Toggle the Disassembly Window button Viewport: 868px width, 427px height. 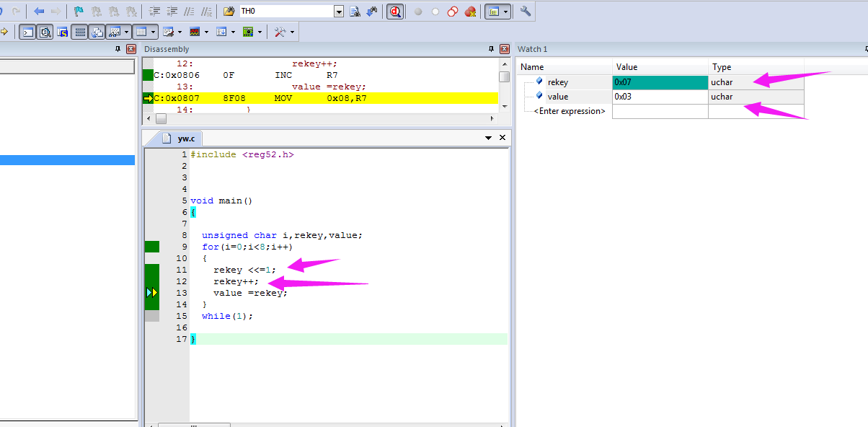pos(45,32)
